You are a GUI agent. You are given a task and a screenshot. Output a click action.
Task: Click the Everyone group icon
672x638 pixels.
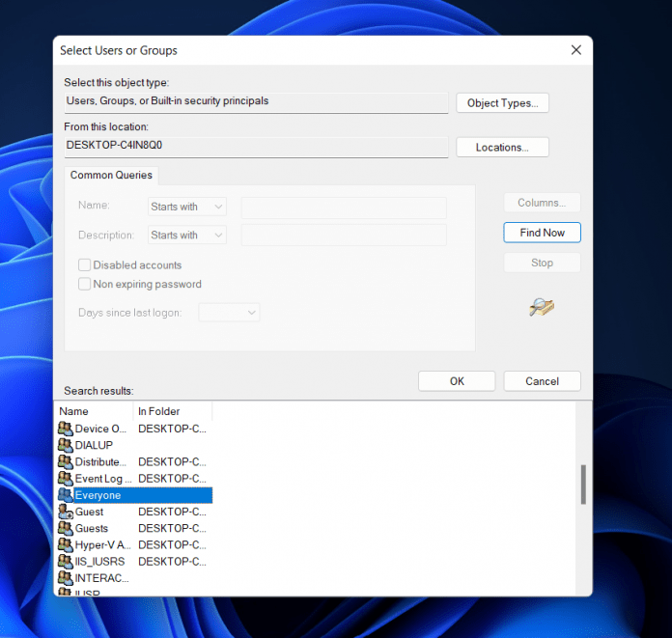pos(66,495)
